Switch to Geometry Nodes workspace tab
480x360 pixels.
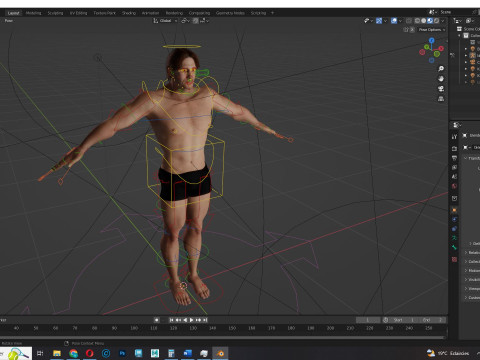tap(230, 13)
